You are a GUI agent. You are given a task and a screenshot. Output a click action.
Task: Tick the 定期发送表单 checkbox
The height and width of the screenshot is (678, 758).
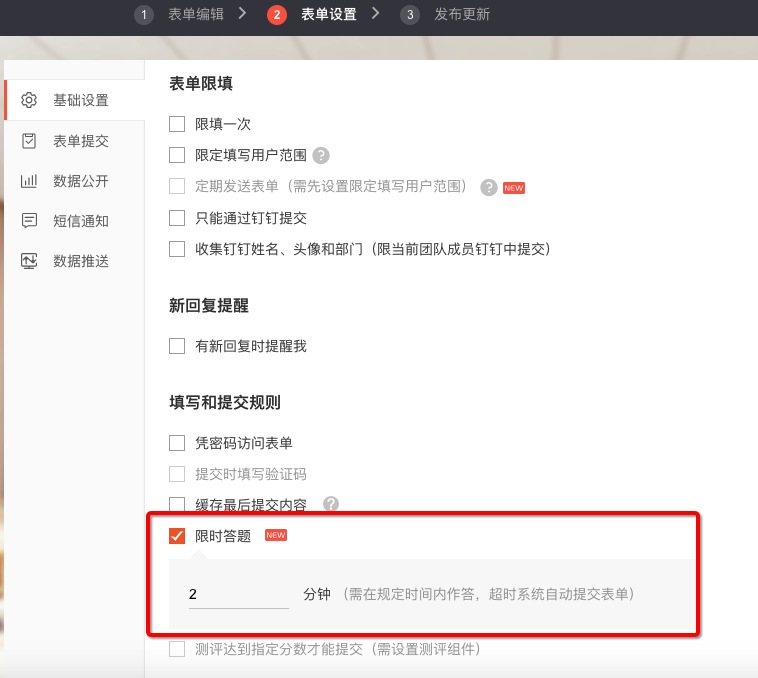click(x=177, y=186)
